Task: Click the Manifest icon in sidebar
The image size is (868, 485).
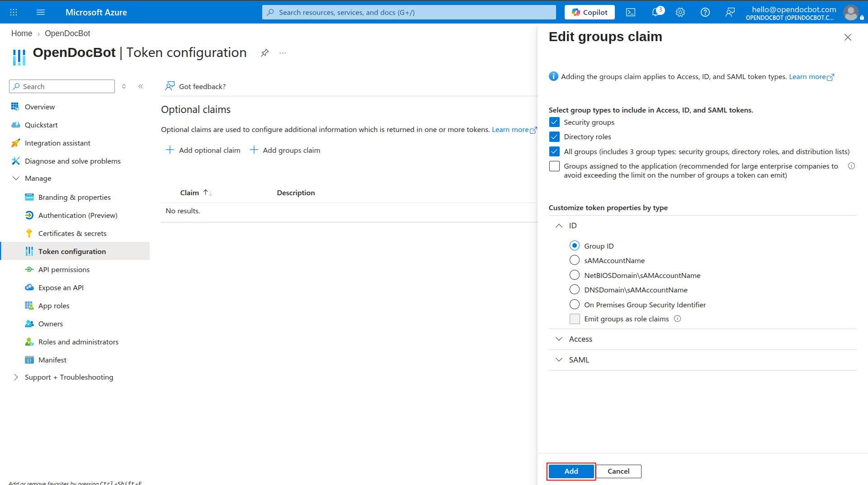Action: [29, 360]
